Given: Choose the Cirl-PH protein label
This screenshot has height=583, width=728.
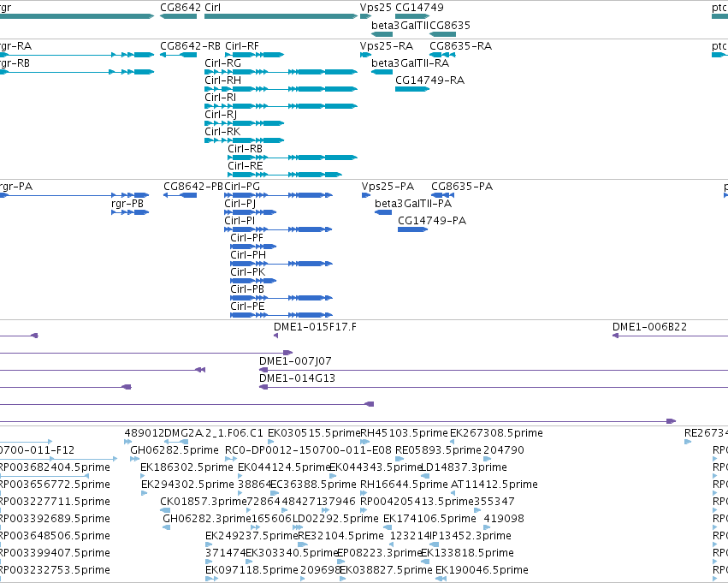Looking at the screenshot, I should click(x=248, y=255).
